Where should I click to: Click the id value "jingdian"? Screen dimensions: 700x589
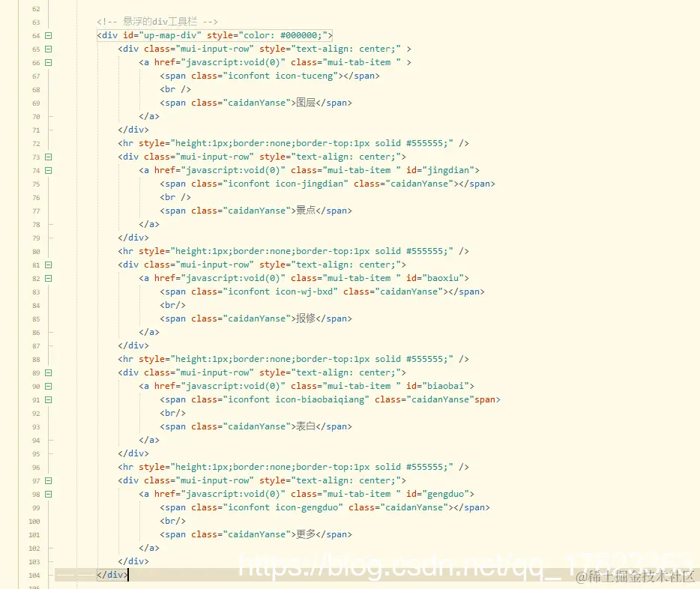(448, 170)
